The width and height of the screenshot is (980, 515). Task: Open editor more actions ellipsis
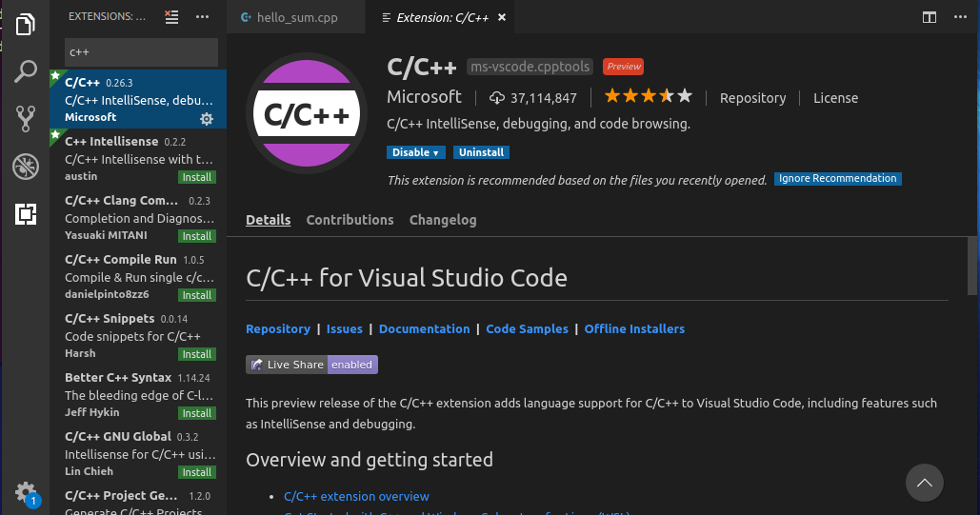[x=961, y=17]
